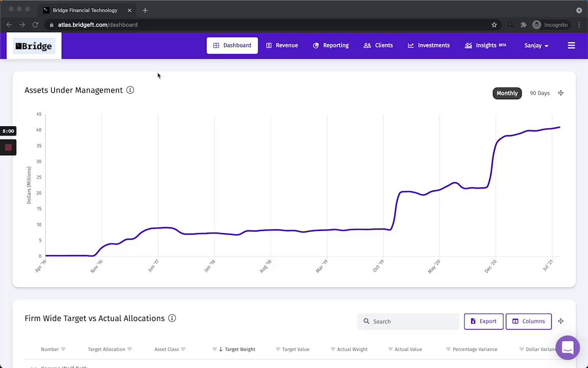This screenshot has height=368, width=588.
Task: Click the Columns button
Action: tap(529, 321)
